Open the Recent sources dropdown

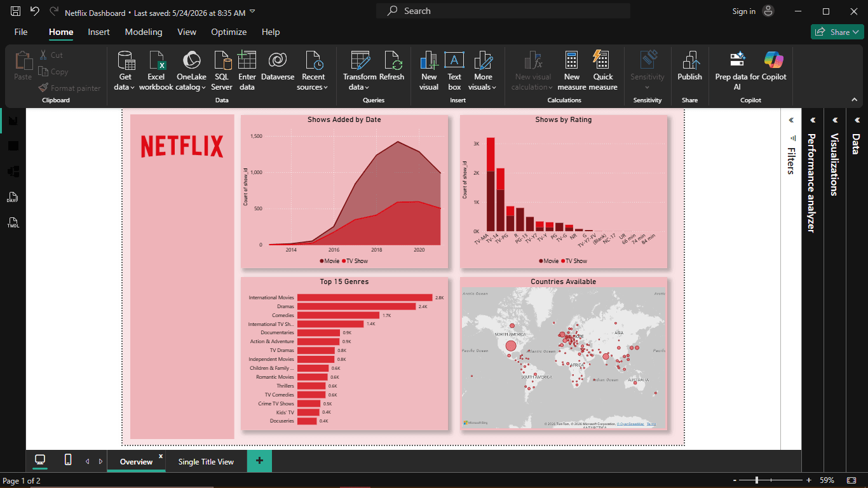(x=313, y=87)
